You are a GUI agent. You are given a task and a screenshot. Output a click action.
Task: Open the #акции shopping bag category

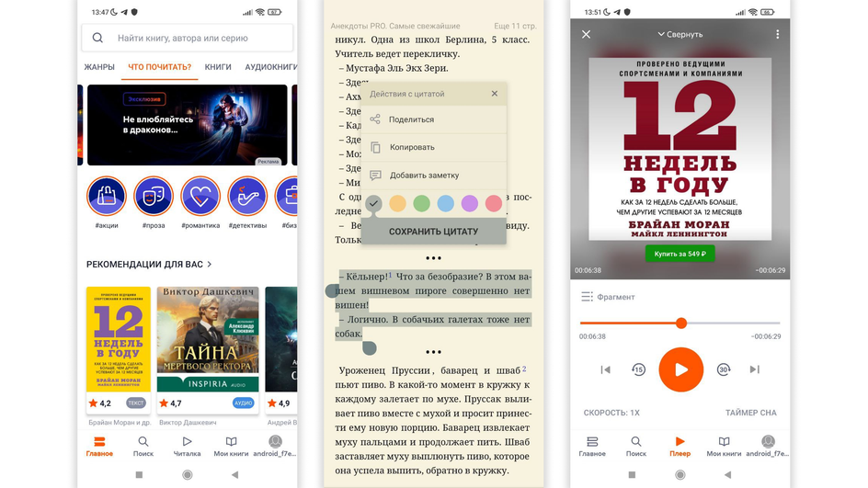tap(107, 196)
